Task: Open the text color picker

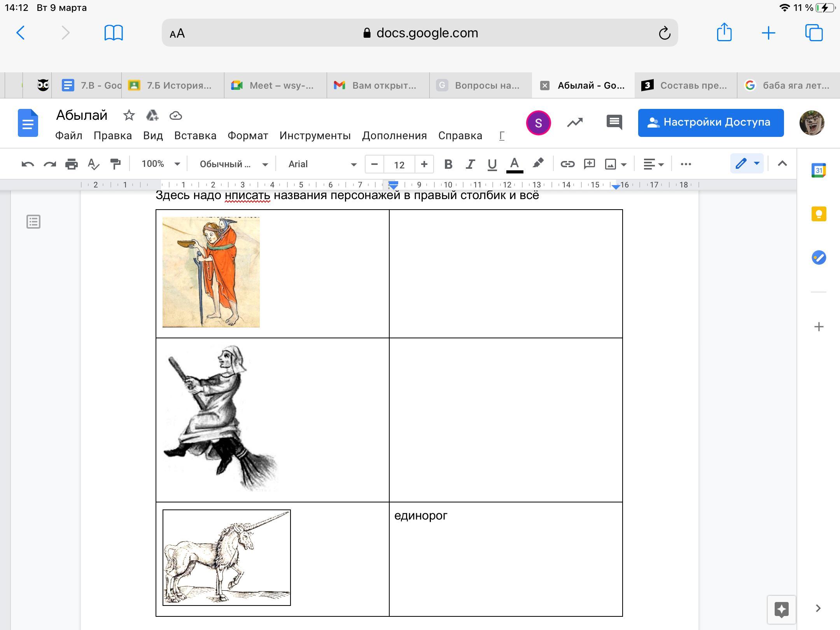Action: (514, 164)
